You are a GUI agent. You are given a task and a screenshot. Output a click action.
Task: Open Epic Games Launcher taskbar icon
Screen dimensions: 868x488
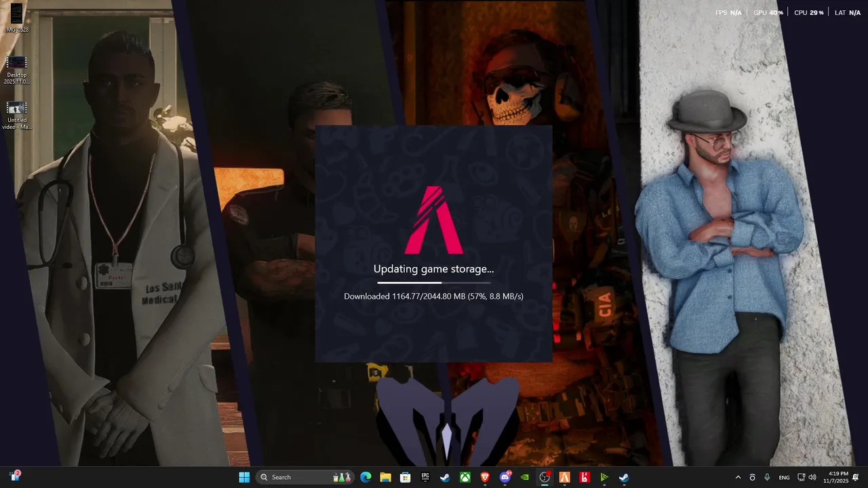click(x=425, y=477)
